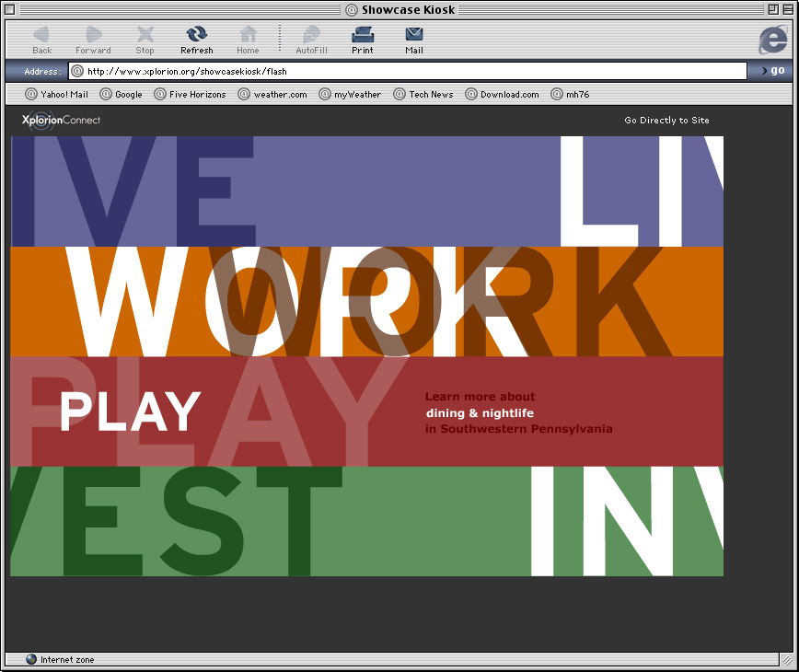
Task: Go to the Home page icon
Action: coord(248,35)
